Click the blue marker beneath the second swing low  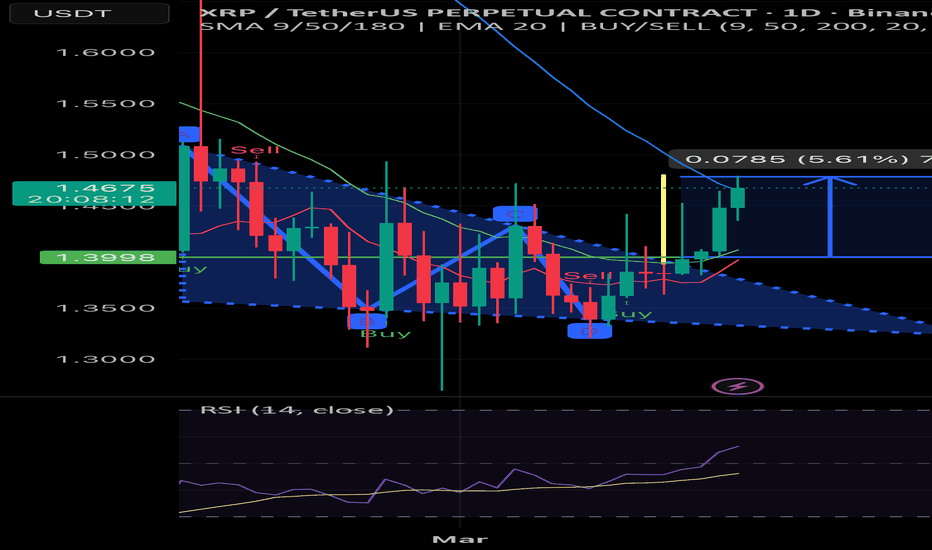coord(590,331)
